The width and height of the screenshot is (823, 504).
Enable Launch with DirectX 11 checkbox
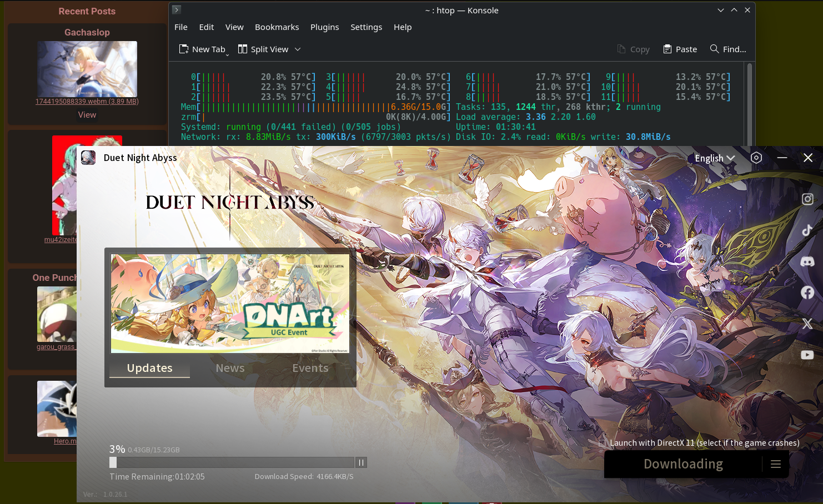point(603,443)
